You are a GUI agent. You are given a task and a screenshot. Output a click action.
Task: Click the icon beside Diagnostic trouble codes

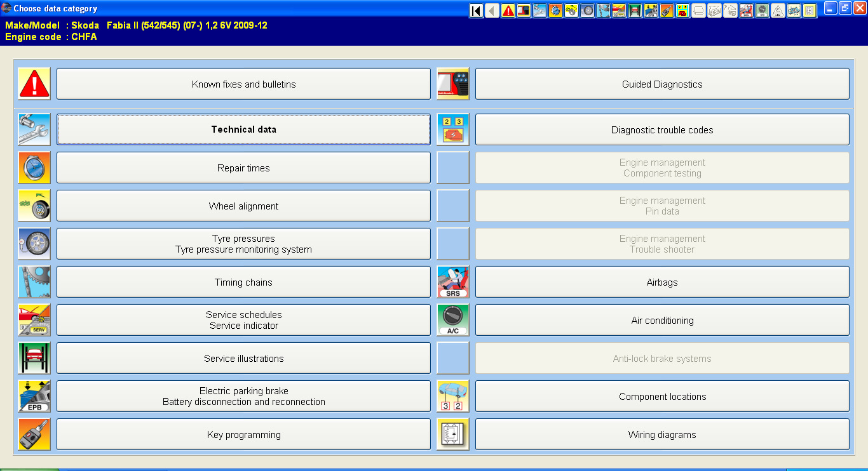[x=453, y=129]
